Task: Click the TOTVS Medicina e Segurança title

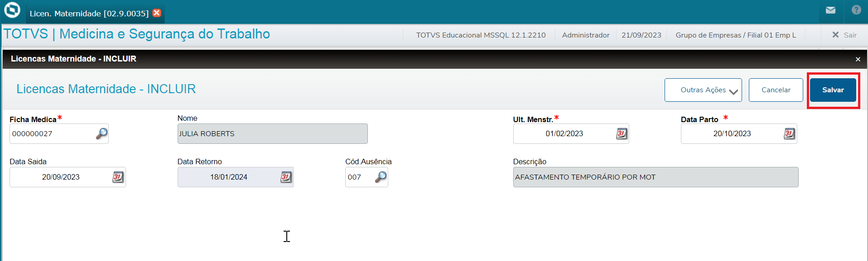Action: 137,34
